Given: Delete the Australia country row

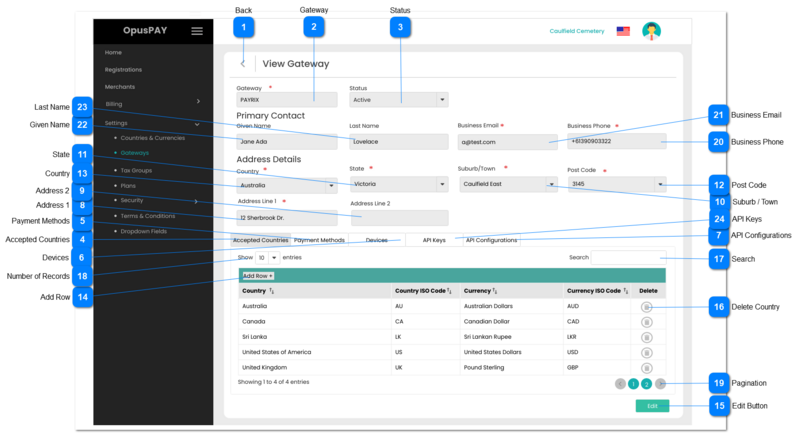Looking at the screenshot, I should tap(647, 307).
